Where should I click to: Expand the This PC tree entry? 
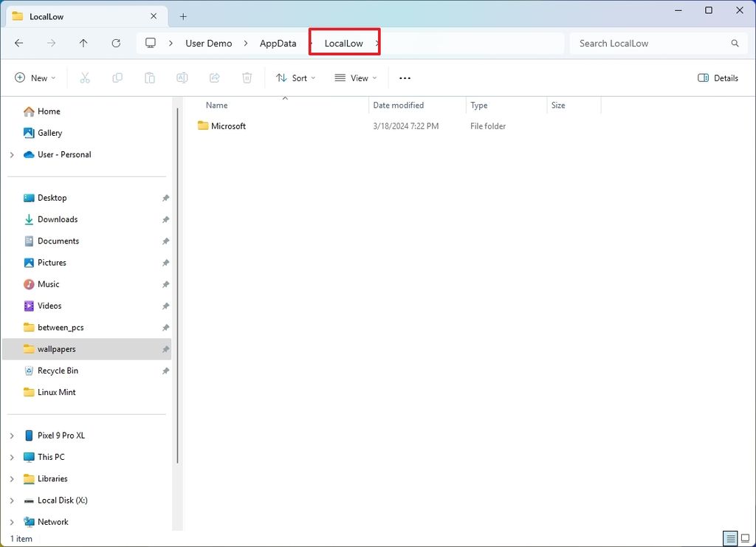(12, 457)
